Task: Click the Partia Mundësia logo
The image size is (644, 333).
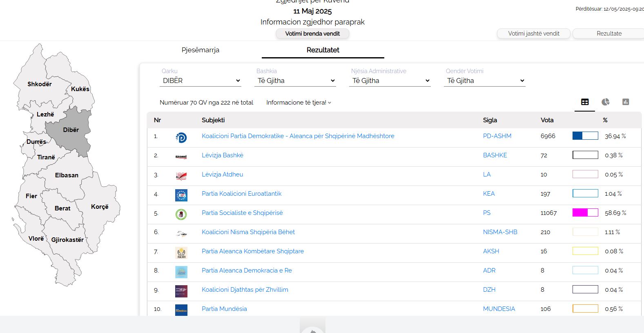Action: (181, 310)
